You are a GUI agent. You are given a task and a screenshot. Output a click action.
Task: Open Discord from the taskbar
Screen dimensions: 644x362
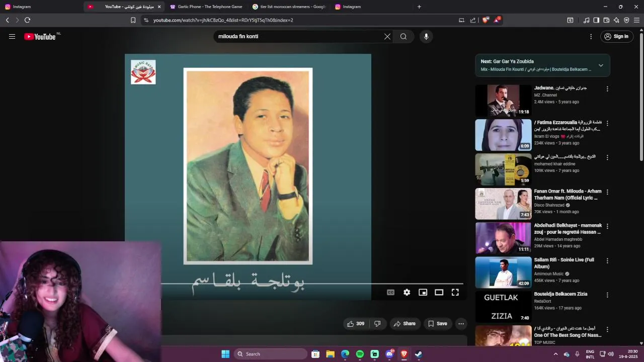[389, 354]
